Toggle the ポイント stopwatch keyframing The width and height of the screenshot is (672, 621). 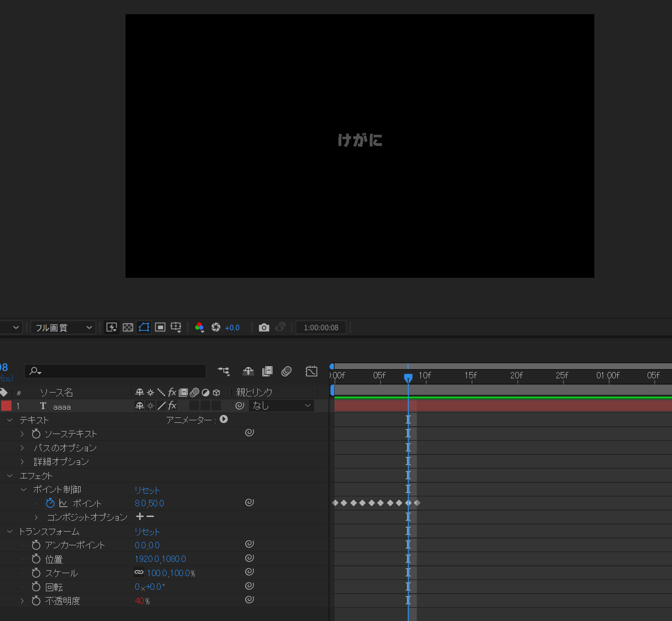[x=50, y=503]
